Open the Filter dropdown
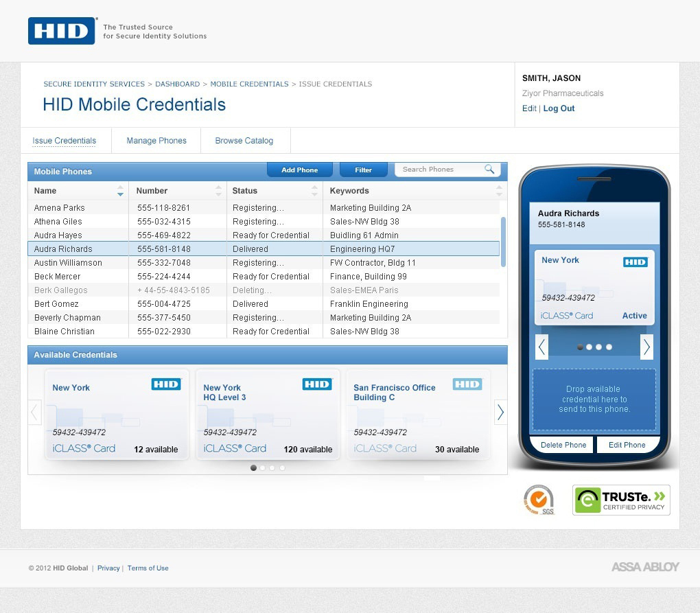The height and width of the screenshot is (613, 700). click(x=363, y=169)
